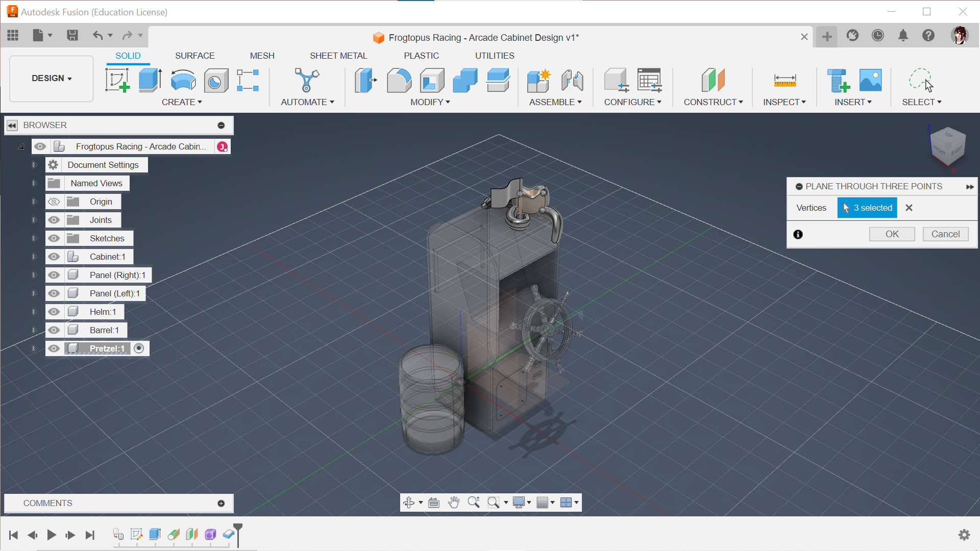The height and width of the screenshot is (551, 980).
Task: Select the Create Sketch tool
Action: 117,80
